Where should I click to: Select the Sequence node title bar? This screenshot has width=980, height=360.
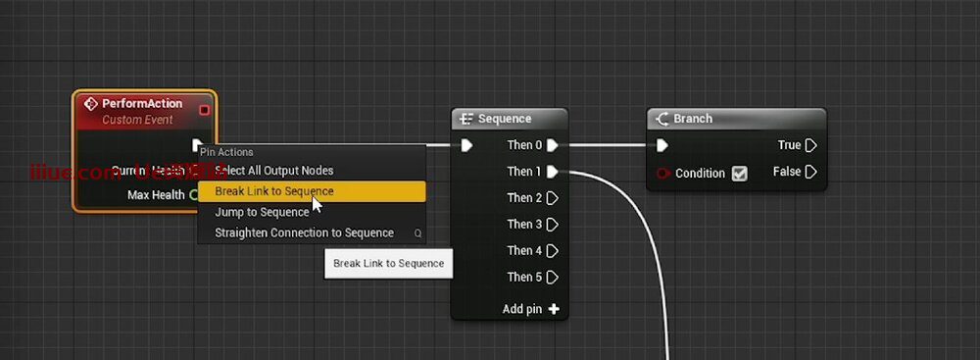pyautogui.click(x=510, y=119)
